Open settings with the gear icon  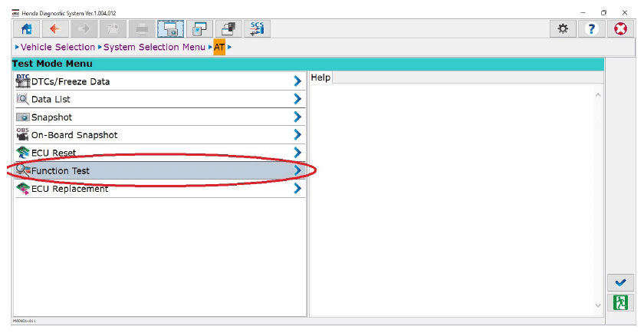pyautogui.click(x=563, y=28)
